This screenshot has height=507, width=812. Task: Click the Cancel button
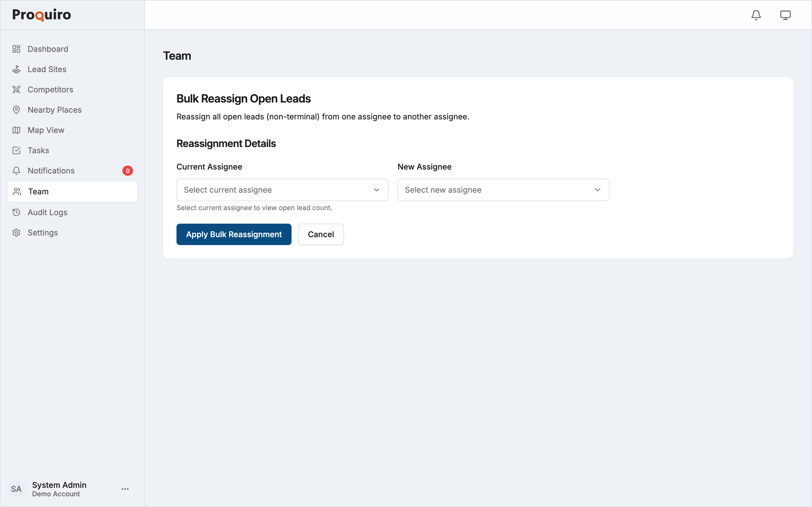321,234
